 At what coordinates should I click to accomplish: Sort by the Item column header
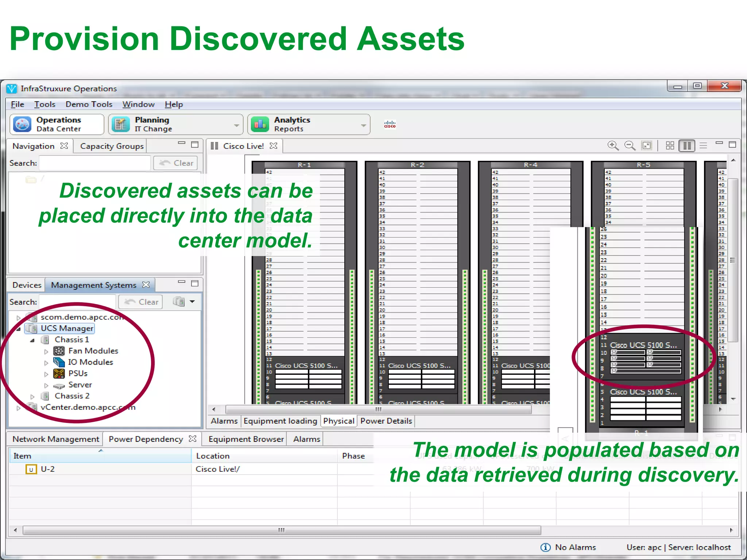100,456
